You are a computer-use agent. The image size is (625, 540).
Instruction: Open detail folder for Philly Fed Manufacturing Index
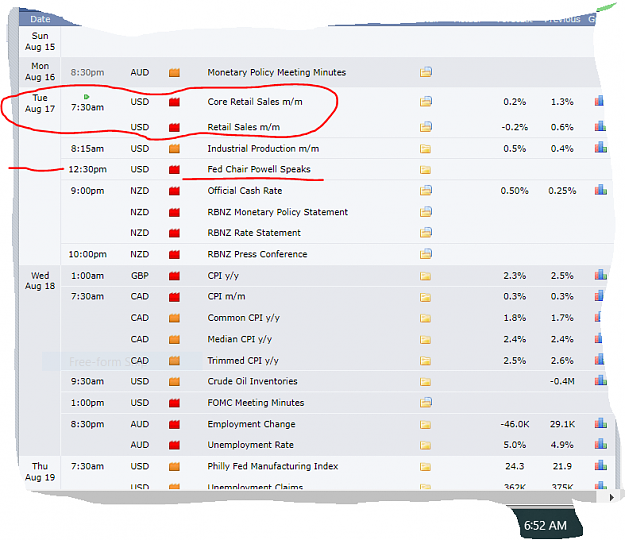pos(425,467)
